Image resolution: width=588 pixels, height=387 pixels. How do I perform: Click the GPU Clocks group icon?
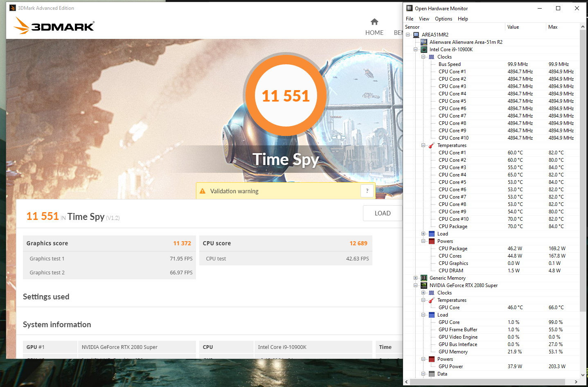432,293
